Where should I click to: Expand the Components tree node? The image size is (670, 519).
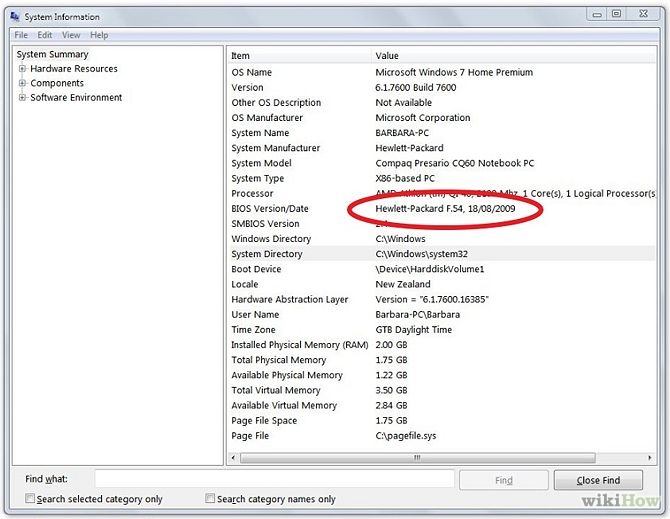22,83
